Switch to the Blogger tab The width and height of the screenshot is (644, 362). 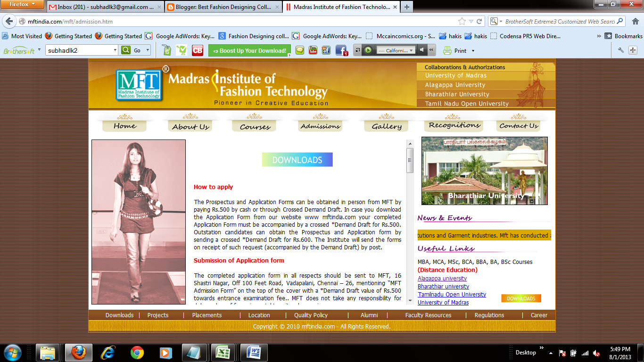coord(223,7)
